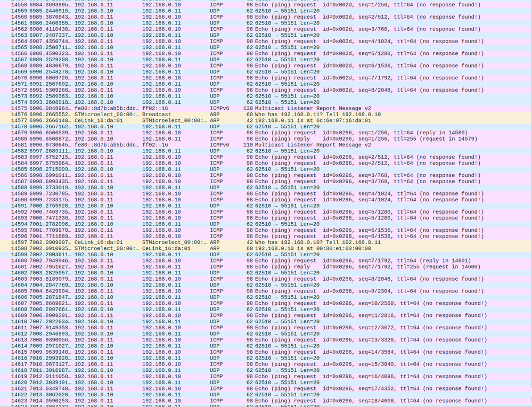This screenshot has width=532, height=407.
Task: Select packet 14592 ICMP row
Action: (x=266, y=213)
